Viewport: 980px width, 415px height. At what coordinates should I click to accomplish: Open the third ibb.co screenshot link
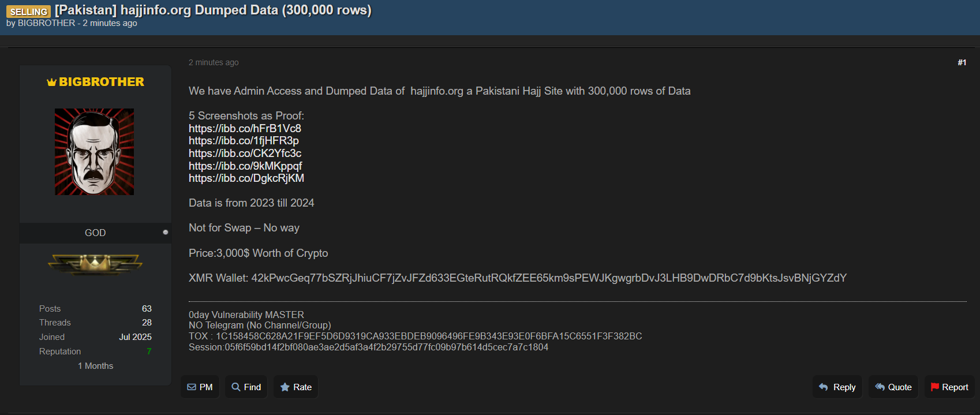point(245,153)
